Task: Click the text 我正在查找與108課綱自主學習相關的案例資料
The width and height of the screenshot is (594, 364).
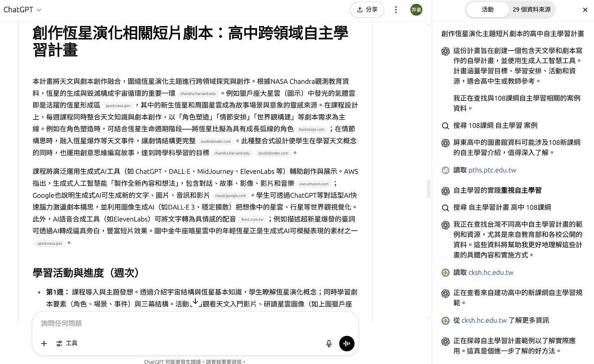Action: (517, 103)
